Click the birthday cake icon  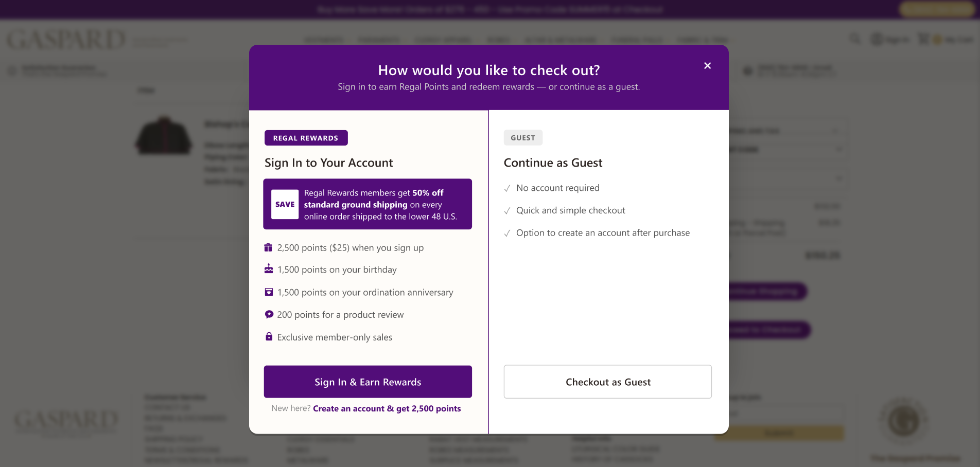click(269, 269)
